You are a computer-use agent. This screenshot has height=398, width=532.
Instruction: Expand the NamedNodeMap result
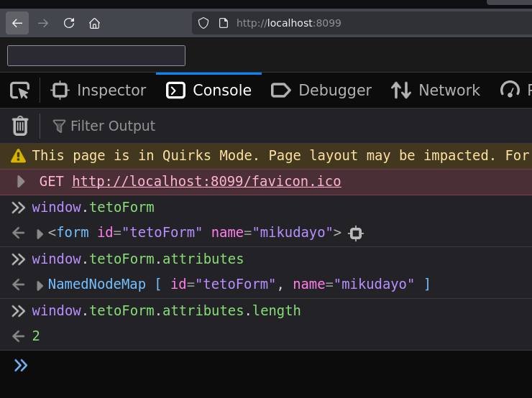coord(40,285)
